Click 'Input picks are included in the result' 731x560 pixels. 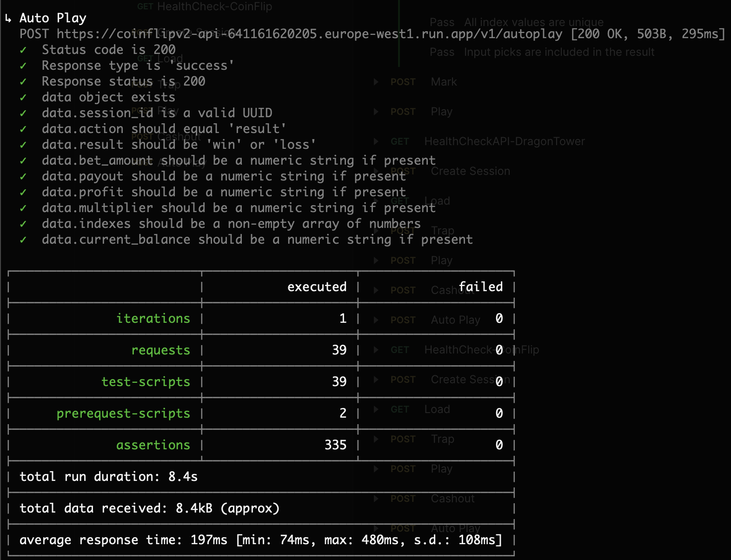(558, 52)
